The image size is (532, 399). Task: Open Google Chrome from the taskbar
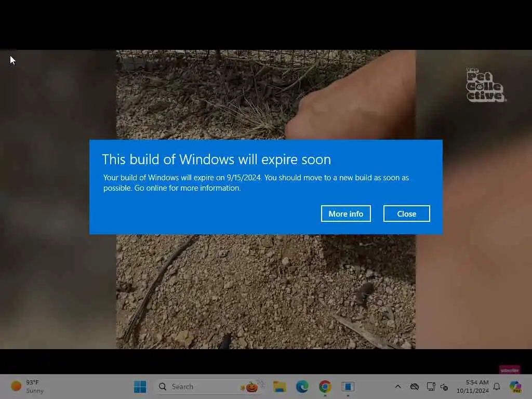tap(325, 387)
